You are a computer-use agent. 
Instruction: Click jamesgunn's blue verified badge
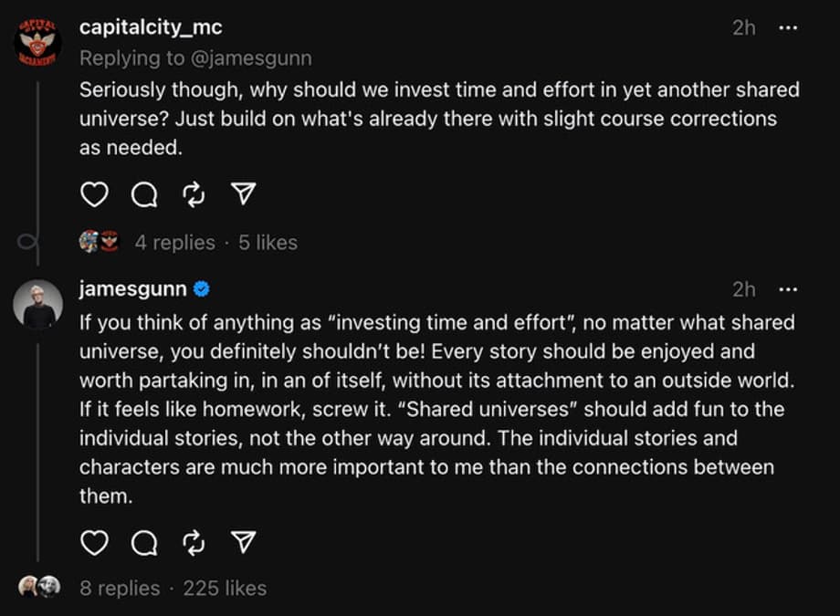[203, 289]
